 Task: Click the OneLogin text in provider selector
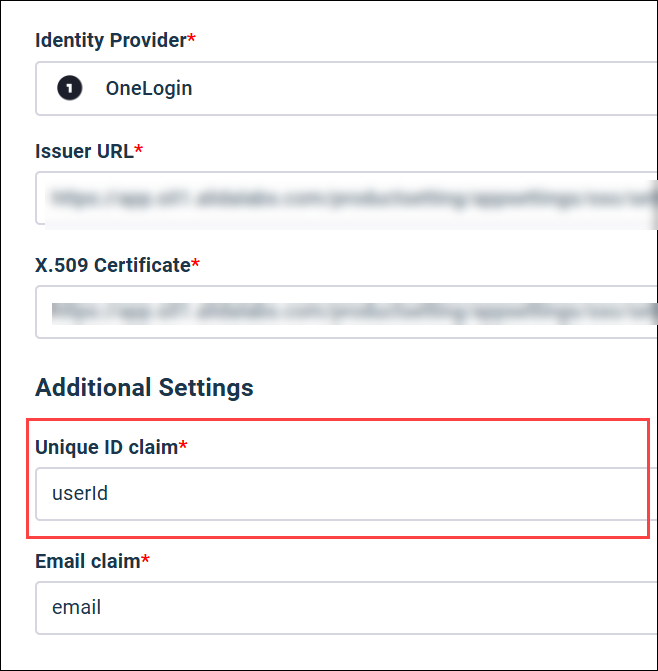(x=149, y=88)
